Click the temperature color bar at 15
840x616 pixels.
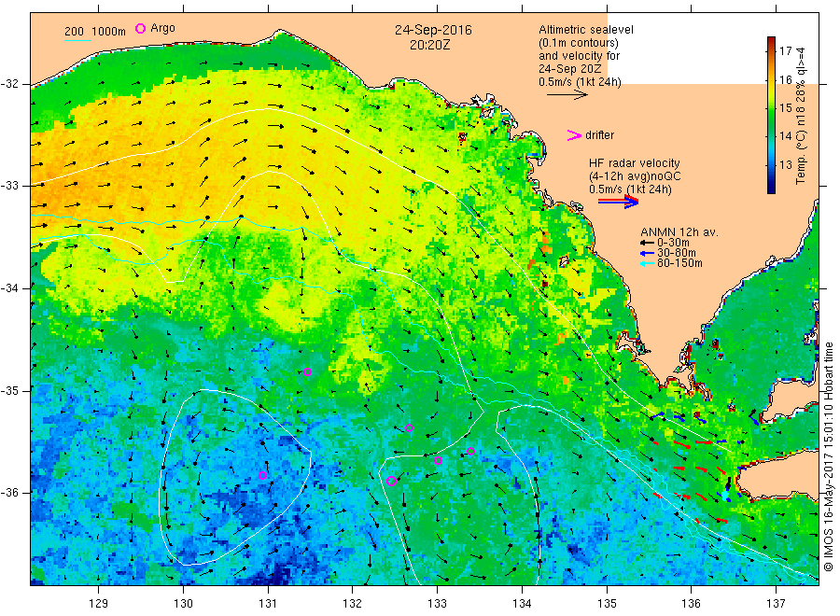pyautogui.click(x=772, y=108)
